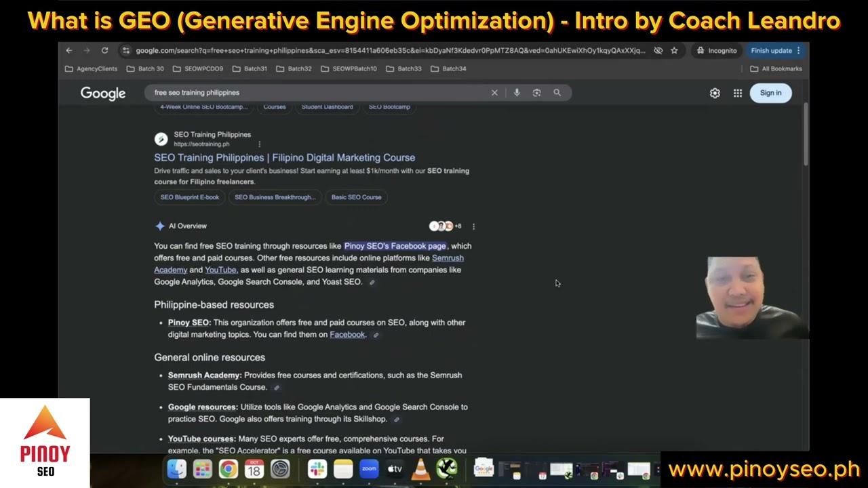Open the SEO Business Breakthrough sitelink
The width and height of the screenshot is (868, 488).
(x=275, y=197)
